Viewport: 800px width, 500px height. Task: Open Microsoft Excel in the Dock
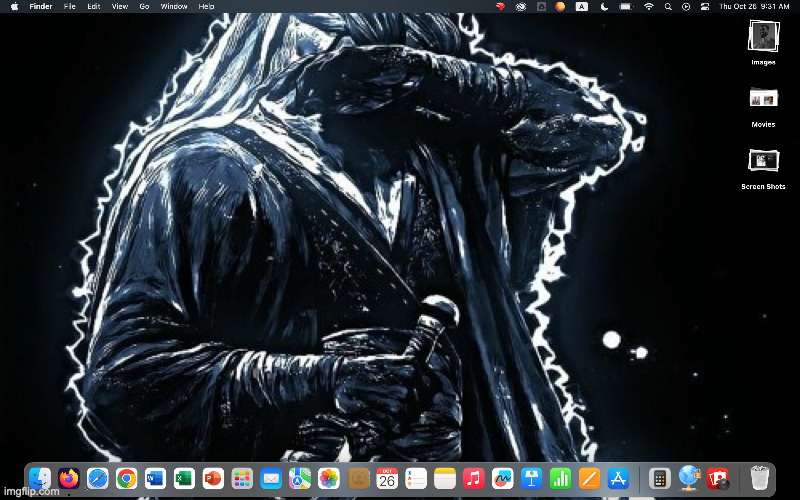click(x=184, y=479)
